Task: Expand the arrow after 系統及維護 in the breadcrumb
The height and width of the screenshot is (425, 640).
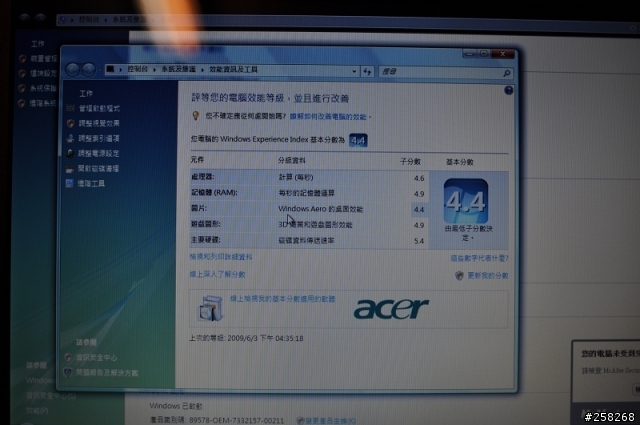Action: click(202, 70)
